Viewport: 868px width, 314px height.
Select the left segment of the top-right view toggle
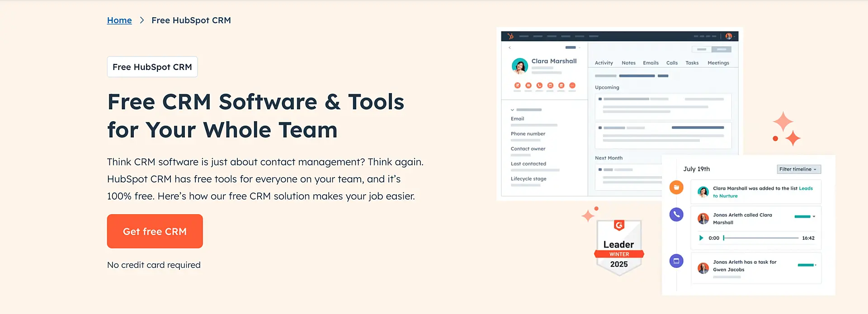(702, 49)
